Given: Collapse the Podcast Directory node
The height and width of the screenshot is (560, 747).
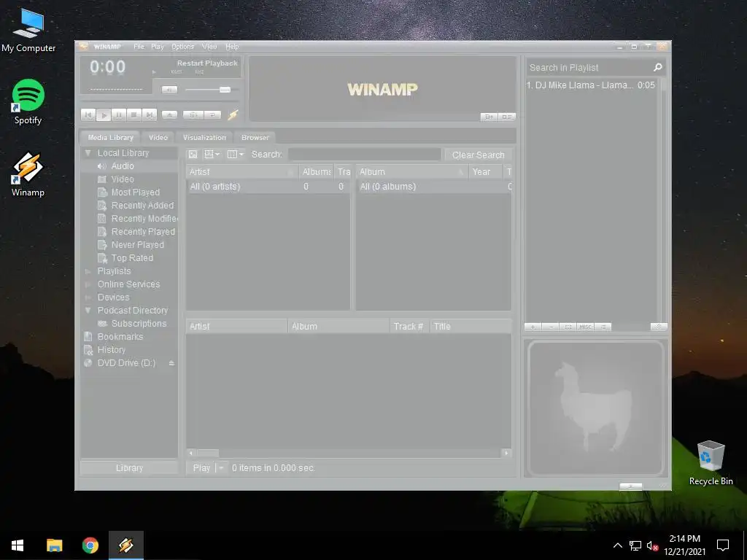Looking at the screenshot, I should click(x=88, y=311).
